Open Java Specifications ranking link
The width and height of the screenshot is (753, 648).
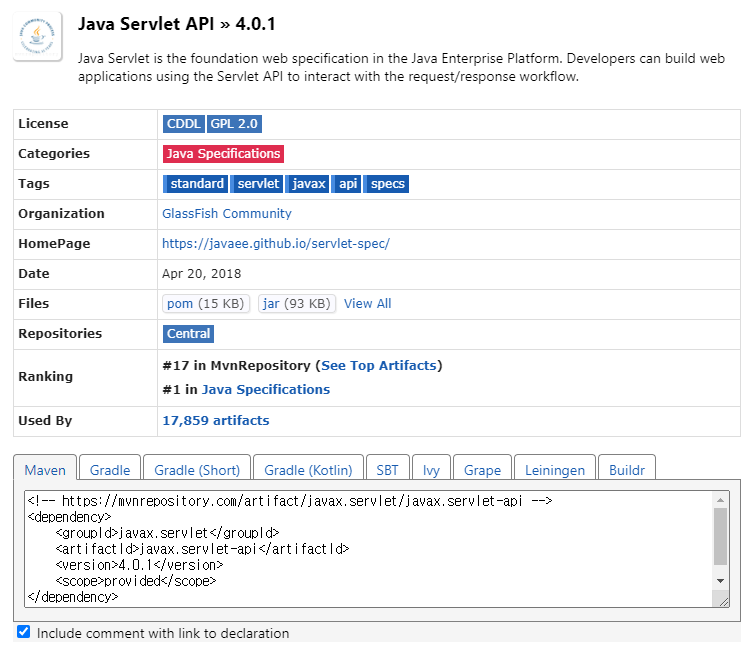pyautogui.click(x=266, y=390)
